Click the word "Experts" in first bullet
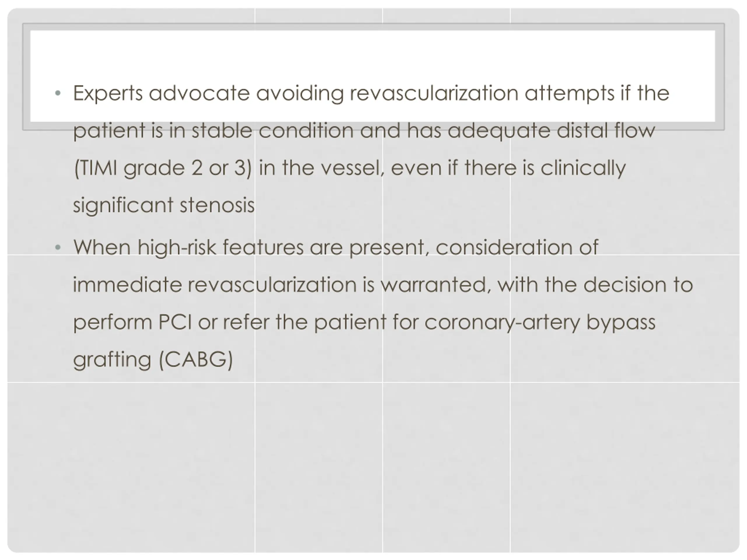 click(x=108, y=93)
